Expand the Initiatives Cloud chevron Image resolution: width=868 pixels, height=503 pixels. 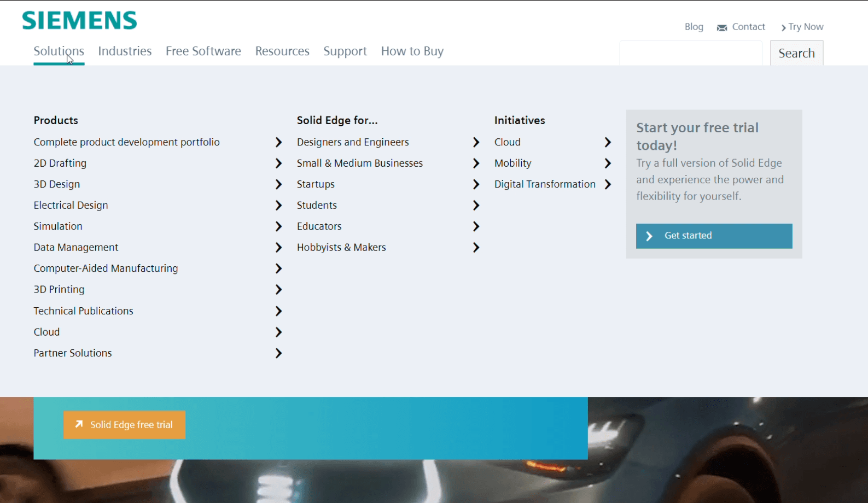click(x=608, y=142)
